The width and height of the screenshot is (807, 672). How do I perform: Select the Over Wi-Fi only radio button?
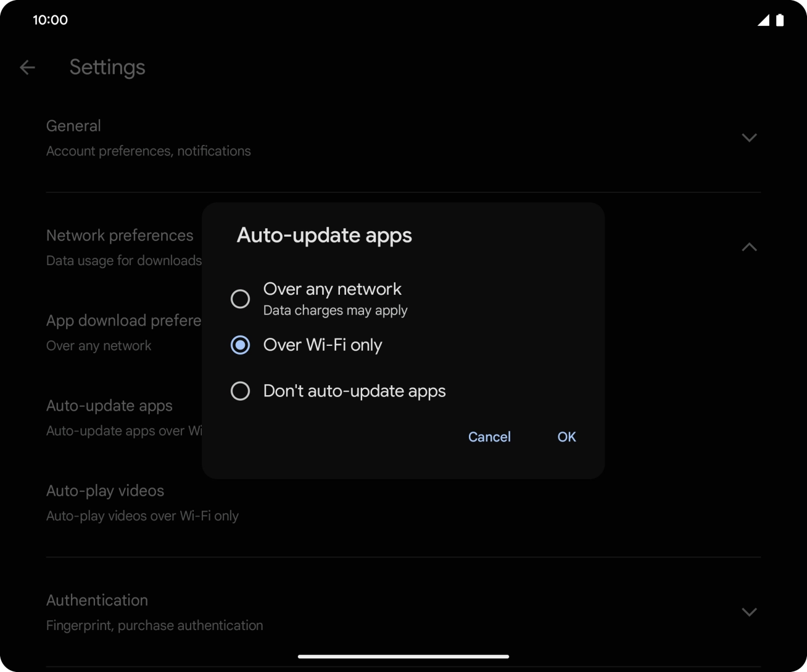240,345
